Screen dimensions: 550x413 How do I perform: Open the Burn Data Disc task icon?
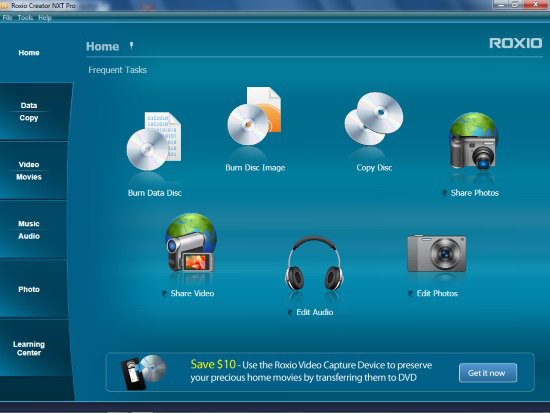pos(154,141)
